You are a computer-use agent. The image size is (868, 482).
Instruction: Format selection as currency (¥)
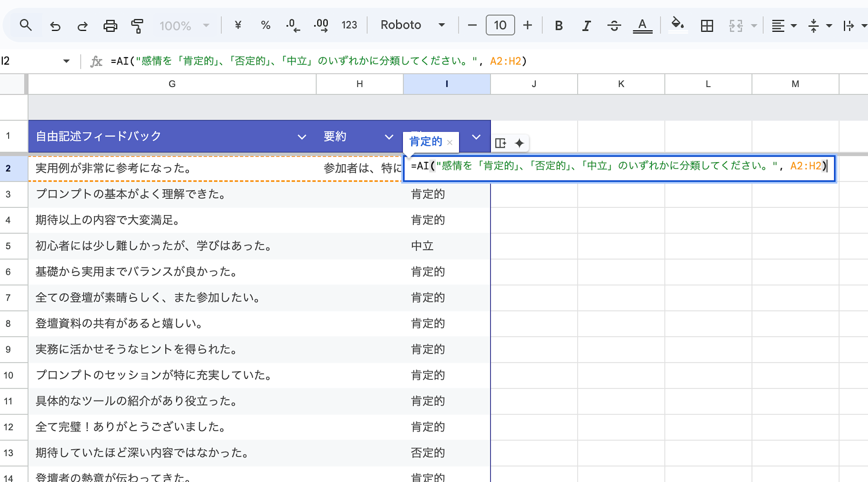click(x=237, y=25)
